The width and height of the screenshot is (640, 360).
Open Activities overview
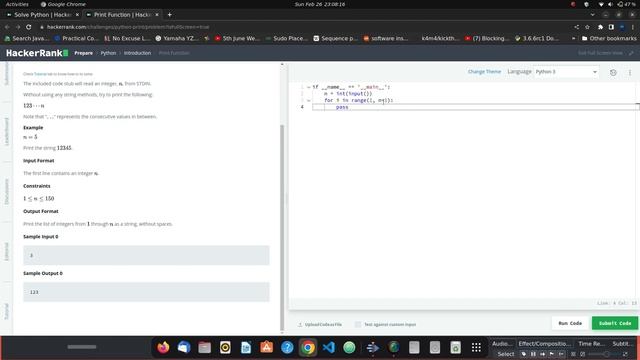tap(17, 4)
